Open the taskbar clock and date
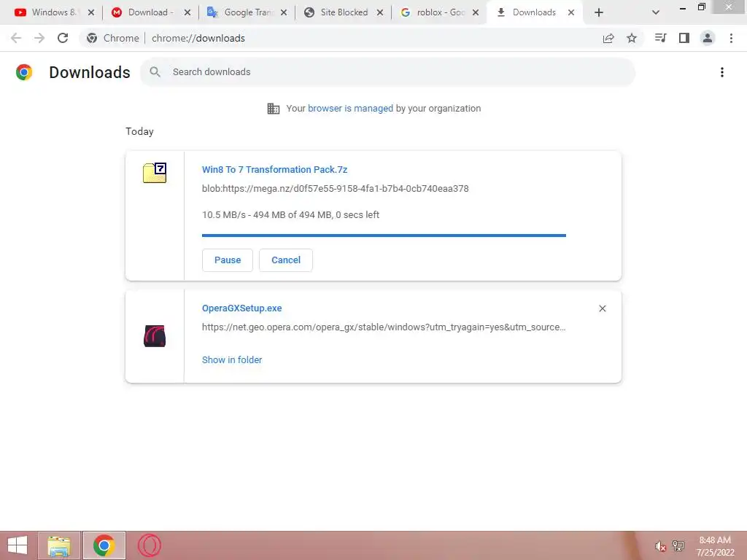 click(x=715, y=546)
